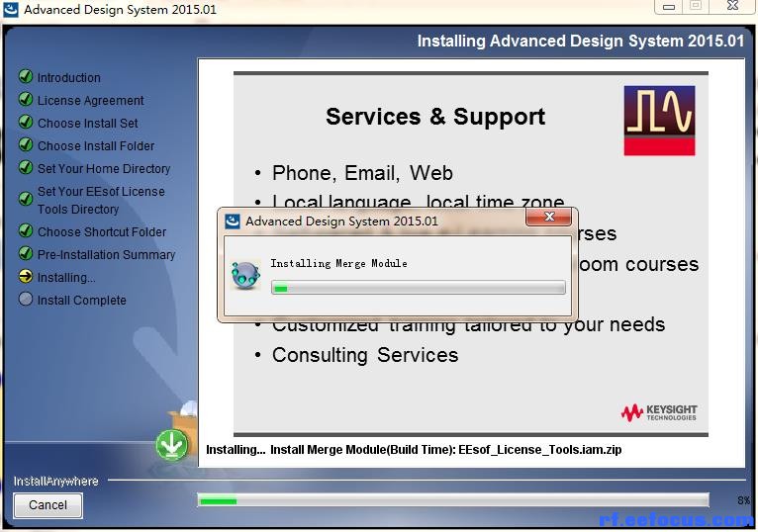Select the Set Your Home Directory step
This screenshot has width=758, height=532.
[104, 169]
